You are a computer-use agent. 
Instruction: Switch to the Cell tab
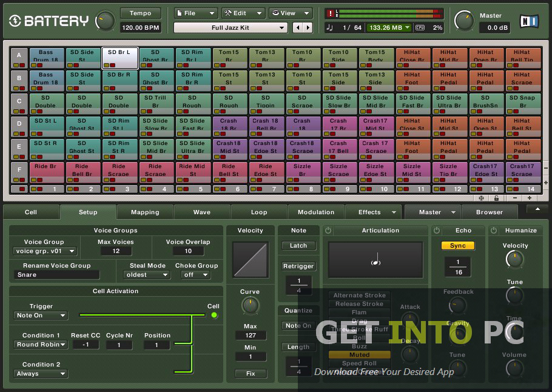(x=31, y=212)
